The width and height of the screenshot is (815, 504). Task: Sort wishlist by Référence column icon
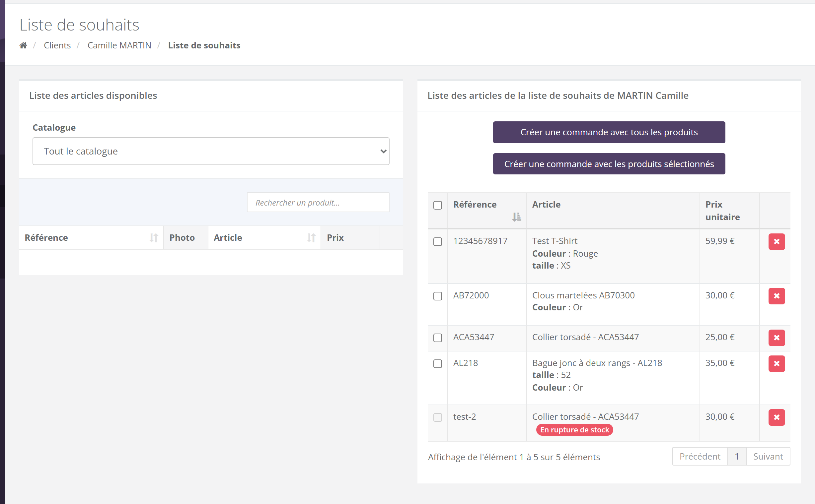(x=516, y=217)
